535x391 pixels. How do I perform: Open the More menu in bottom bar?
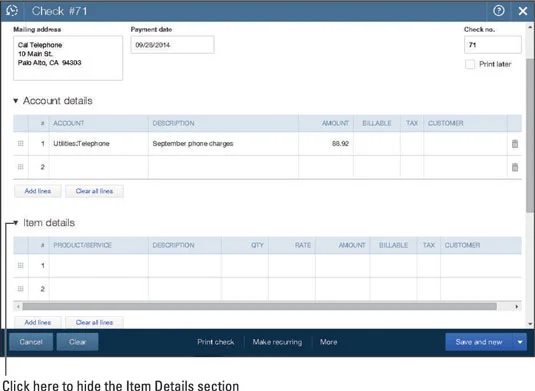[x=329, y=342]
